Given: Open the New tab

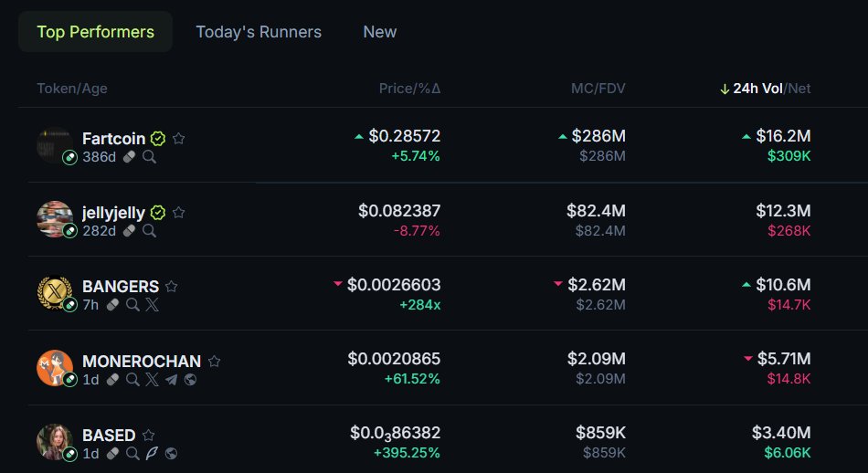Looking at the screenshot, I should [x=380, y=32].
